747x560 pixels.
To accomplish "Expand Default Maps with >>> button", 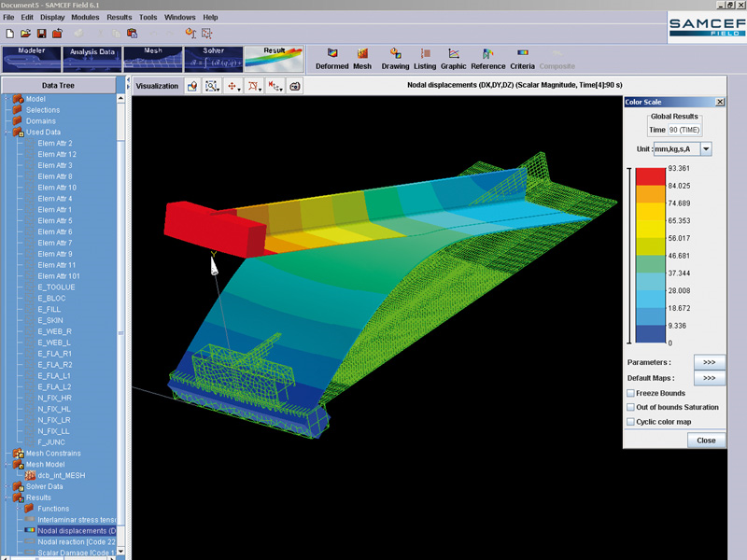I will coord(709,378).
